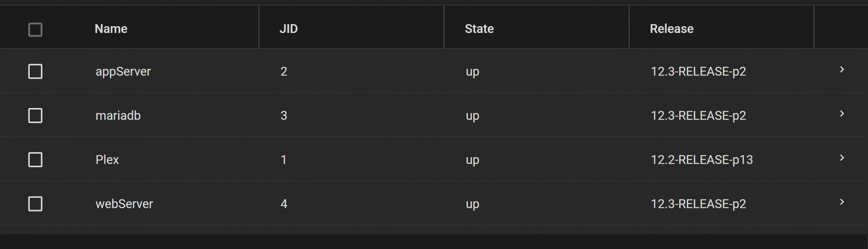The height and width of the screenshot is (249, 868).
Task: Tick the Plex jail checkbox
Action: (35, 160)
